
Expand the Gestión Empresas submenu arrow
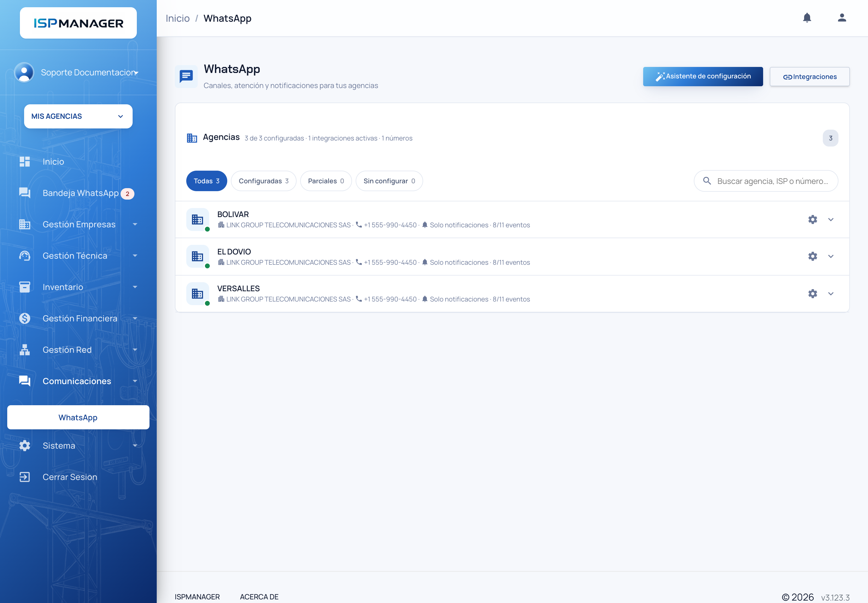pyautogui.click(x=135, y=224)
